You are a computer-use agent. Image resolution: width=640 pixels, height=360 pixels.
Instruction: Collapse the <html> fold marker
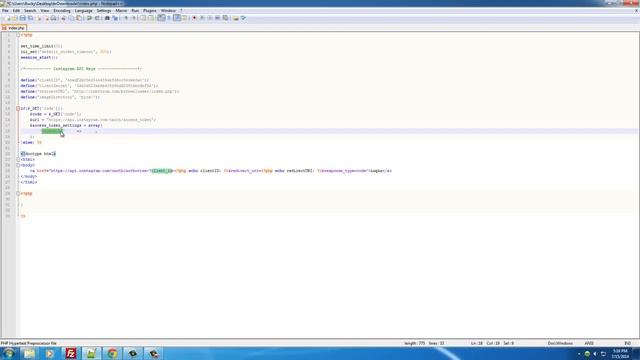point(18,160)
